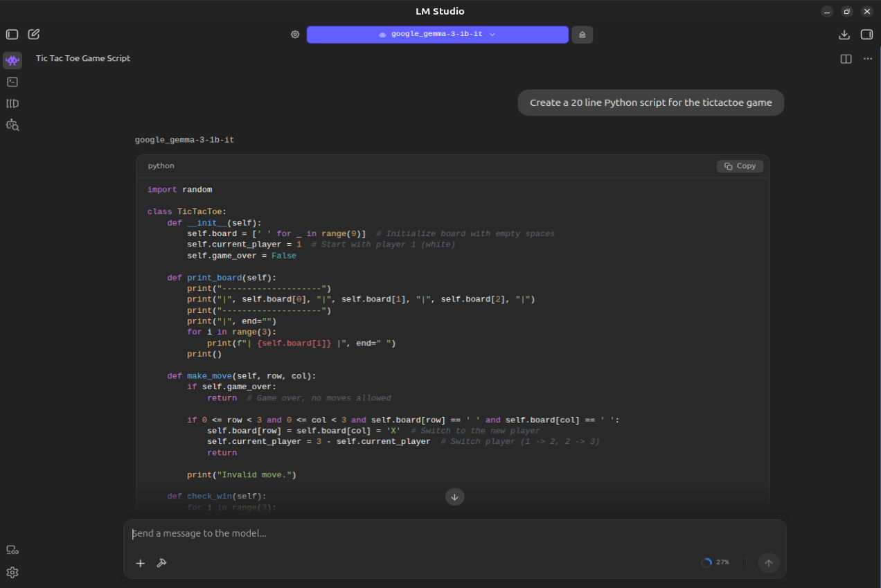Click the 'print("Invalid move.")' line
The width and height of the screenshot is (881, 588).
tap(242, 474)
